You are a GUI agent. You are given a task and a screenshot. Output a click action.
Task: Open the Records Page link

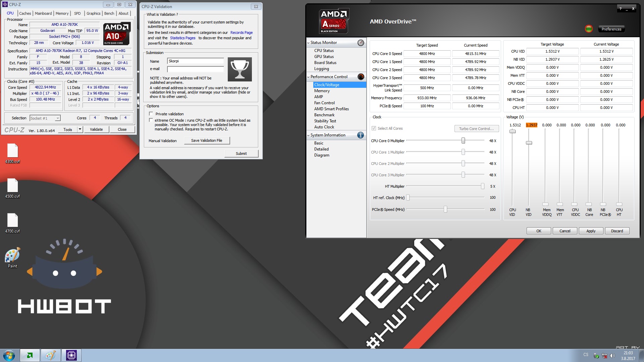coord(241,33)
